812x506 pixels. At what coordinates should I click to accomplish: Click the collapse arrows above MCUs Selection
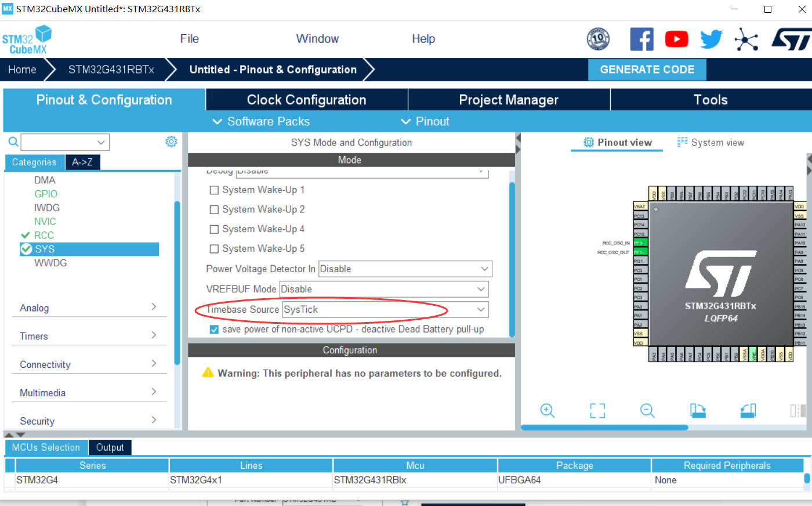click(15, 434)
